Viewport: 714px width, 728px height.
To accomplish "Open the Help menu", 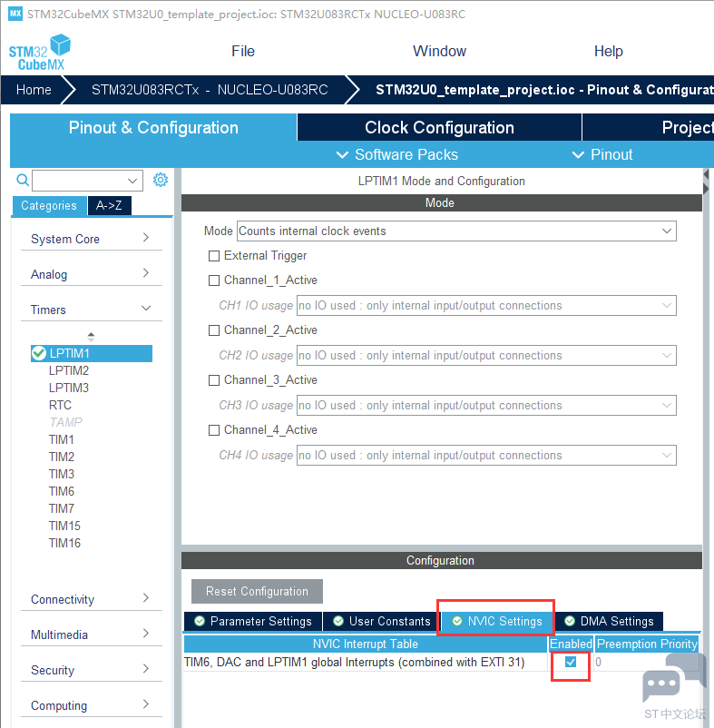I will coord(608,51).
